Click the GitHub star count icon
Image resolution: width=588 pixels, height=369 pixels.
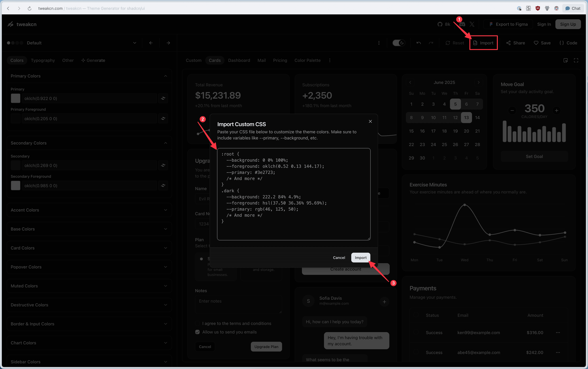[x=440, y=24]
